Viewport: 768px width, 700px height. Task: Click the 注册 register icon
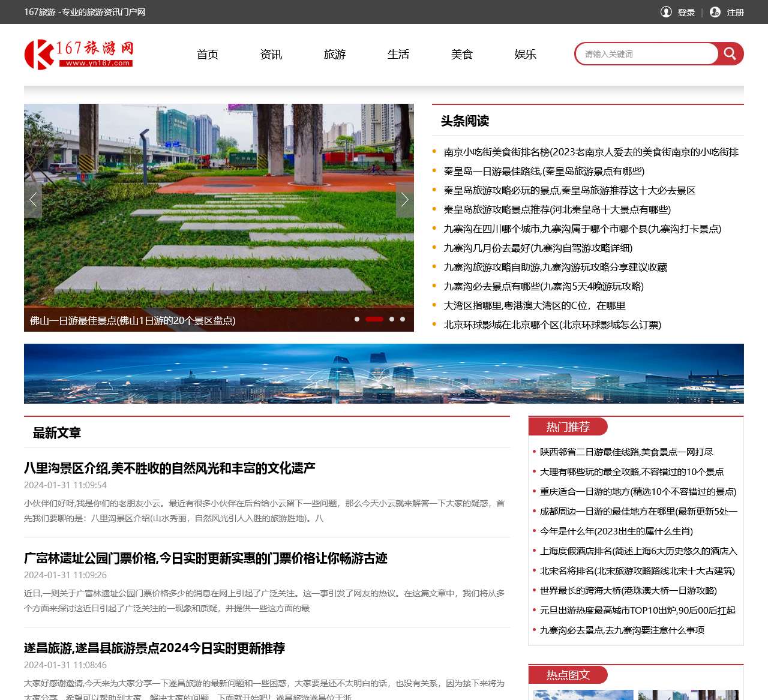pos(715,12)
